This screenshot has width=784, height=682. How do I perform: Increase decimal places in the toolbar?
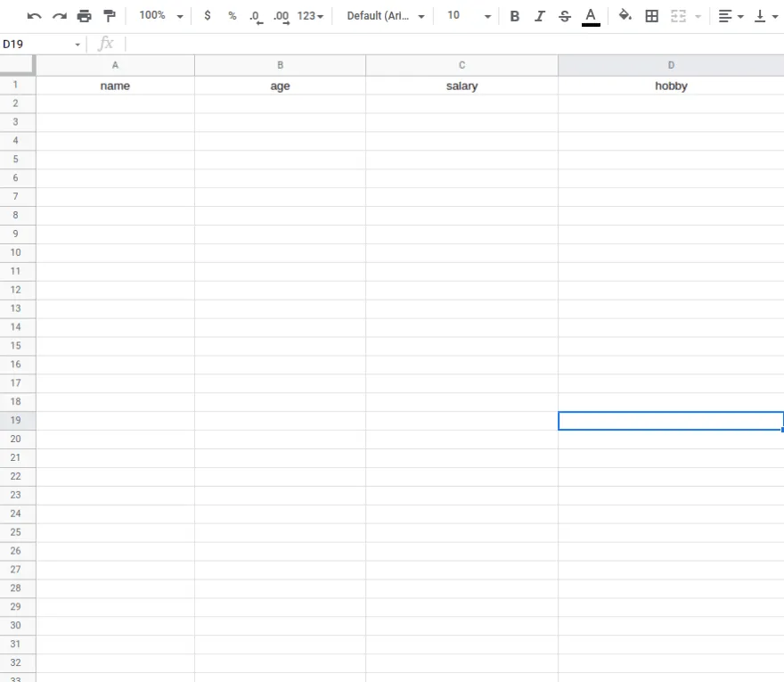point(282,16)
